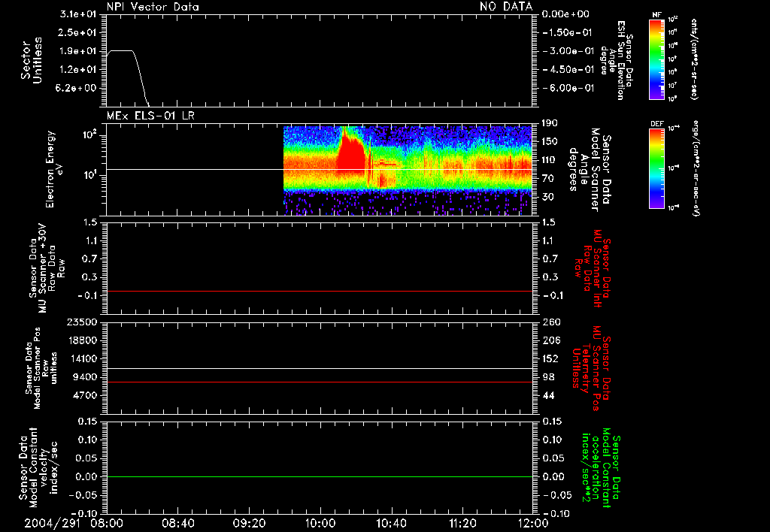
Task: Click the red line in MU Scanner +30V plot
Action: point(320,291)
